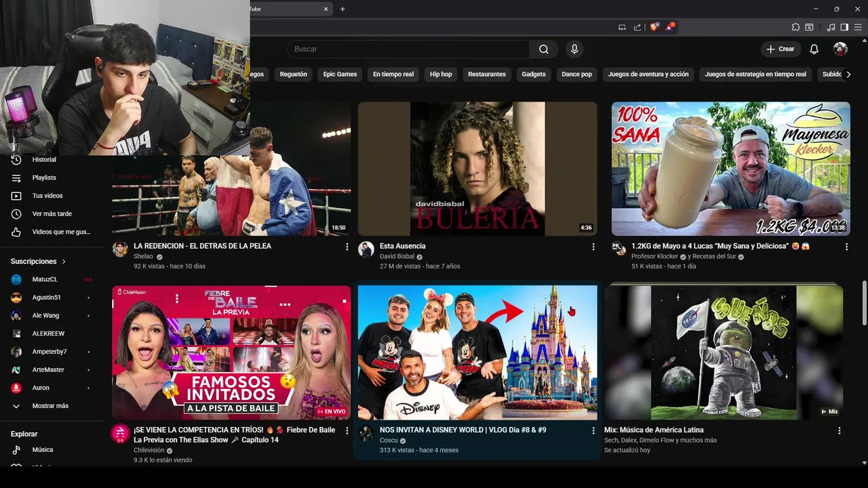This screenshot has height=488, width=868.
Task: Select Juegos de estrategia en tiempo real chip
Action: 755,75
